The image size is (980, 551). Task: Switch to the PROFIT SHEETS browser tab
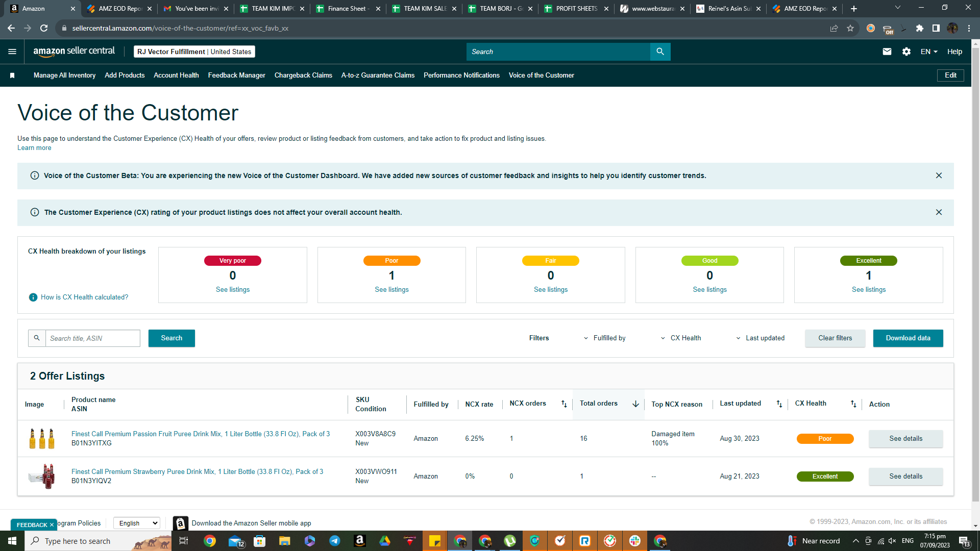[576, 9]
